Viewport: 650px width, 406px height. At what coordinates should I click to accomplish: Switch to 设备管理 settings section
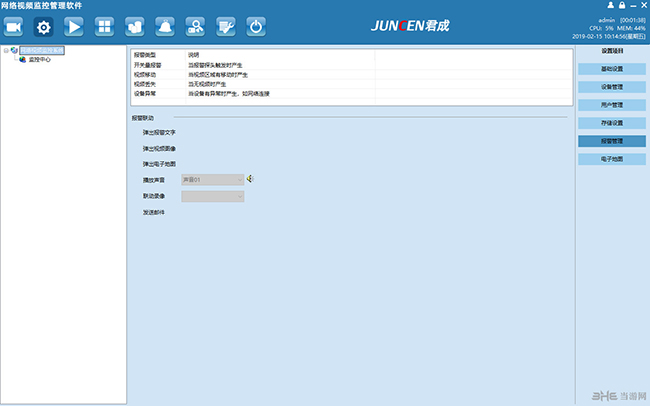pyautogui.click(x=611, y=87)
